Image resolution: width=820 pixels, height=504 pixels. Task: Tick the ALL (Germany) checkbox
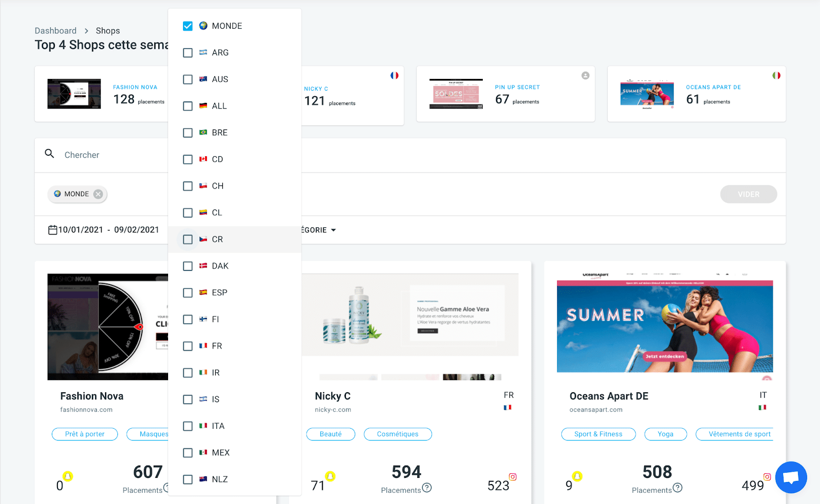tap(188, 106)
